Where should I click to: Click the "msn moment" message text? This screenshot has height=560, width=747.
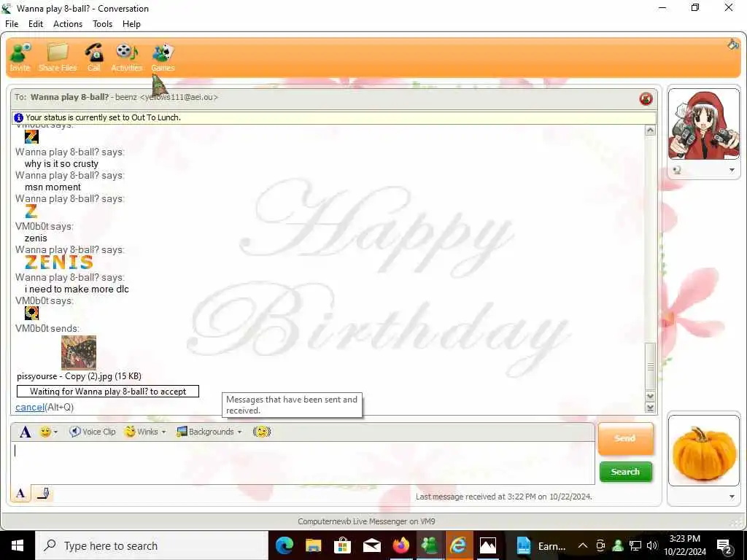[53, 187]
